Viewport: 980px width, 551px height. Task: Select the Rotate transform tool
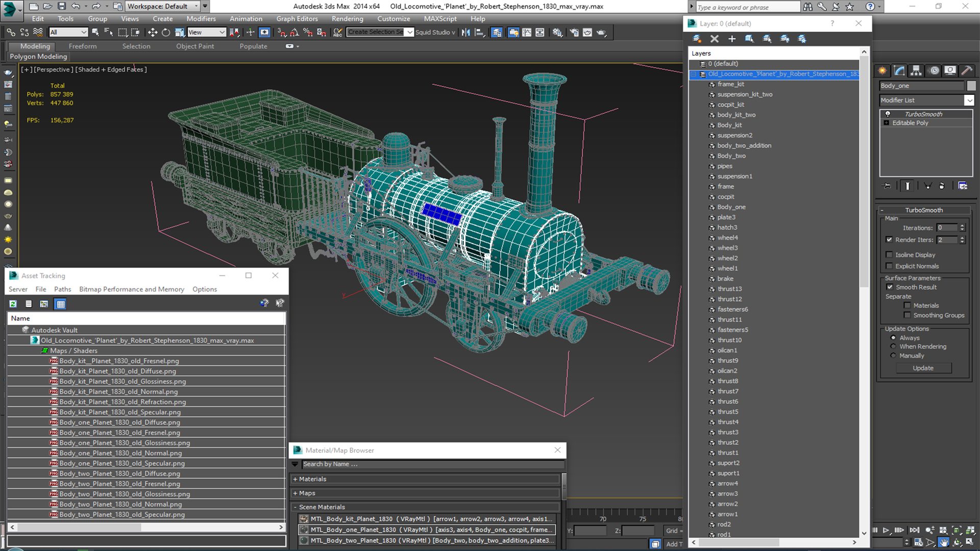166,32
